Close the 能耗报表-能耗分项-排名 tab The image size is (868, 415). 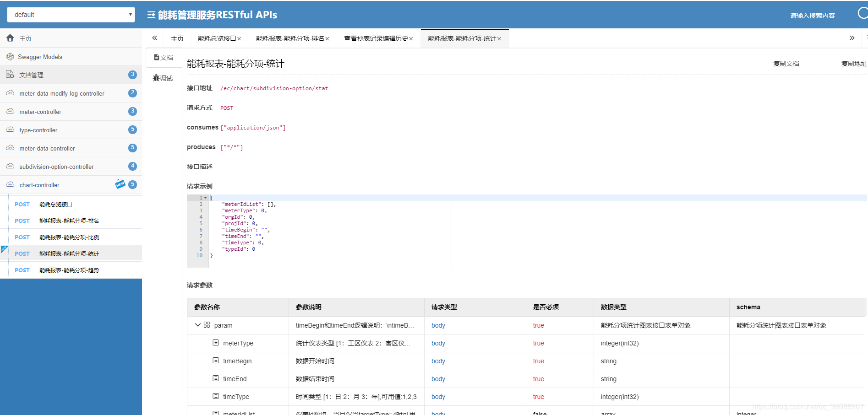point(328,39)
